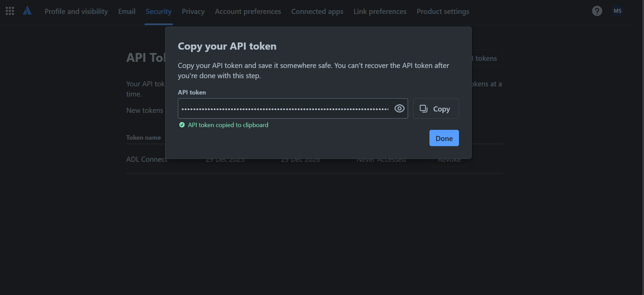Open the app switcher grid icon
644x295 pixels.
(10, 11)
